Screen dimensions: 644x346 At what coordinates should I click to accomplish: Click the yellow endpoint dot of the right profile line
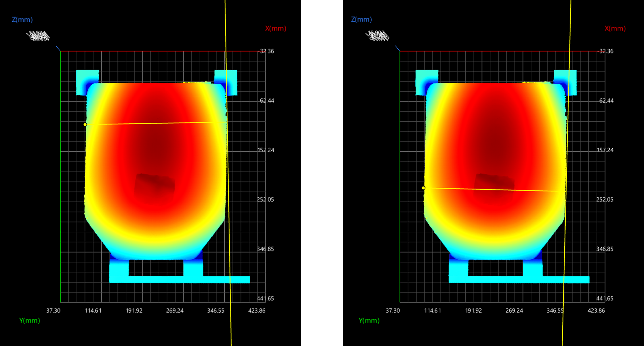pos(423,188)
